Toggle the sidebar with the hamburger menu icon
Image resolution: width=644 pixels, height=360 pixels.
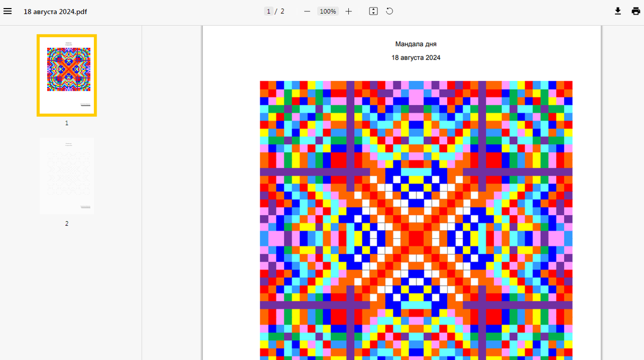click(8, 11)
